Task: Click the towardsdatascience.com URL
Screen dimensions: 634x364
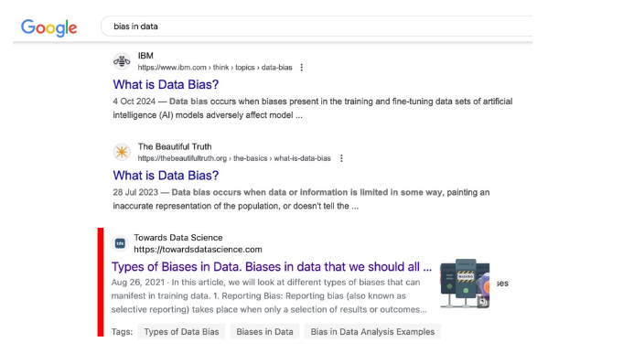Action: pos(198,250)
